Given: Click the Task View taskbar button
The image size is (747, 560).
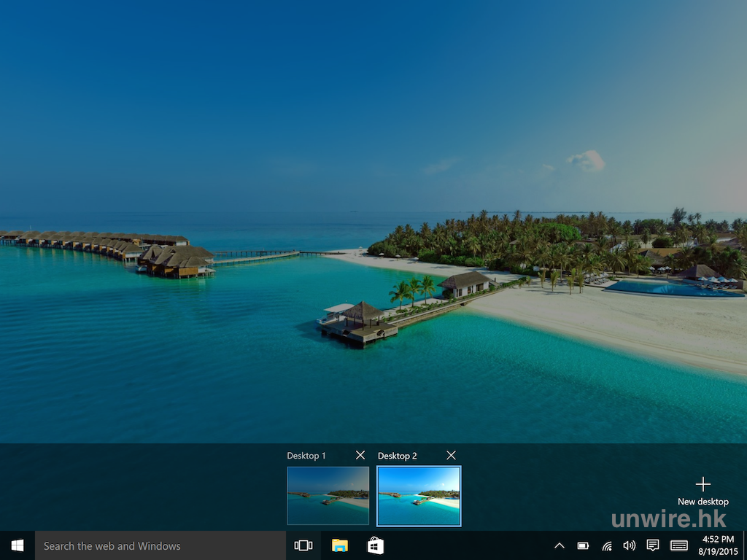Looking at the screenshot, I should coord(303,545).
